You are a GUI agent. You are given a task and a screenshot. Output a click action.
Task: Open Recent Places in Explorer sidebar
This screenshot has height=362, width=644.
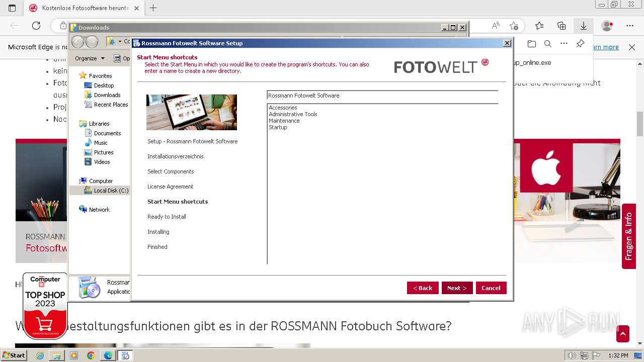pyautogui.click(x=111, y=105)
